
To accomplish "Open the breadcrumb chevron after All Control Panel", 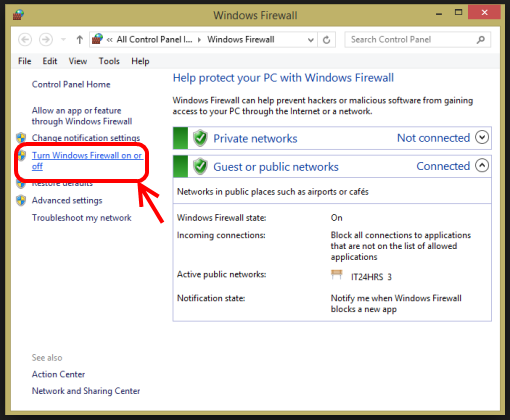I will [x=199, y=40].
